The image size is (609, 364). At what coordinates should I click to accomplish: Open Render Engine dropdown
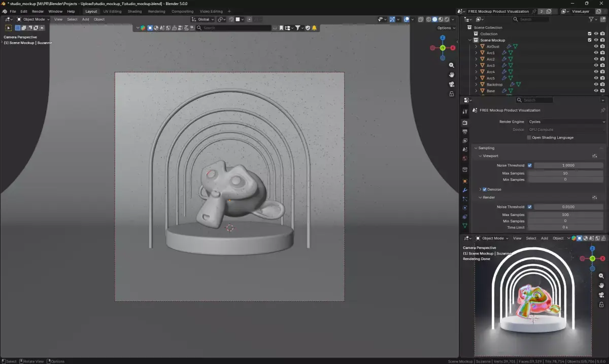566,122
